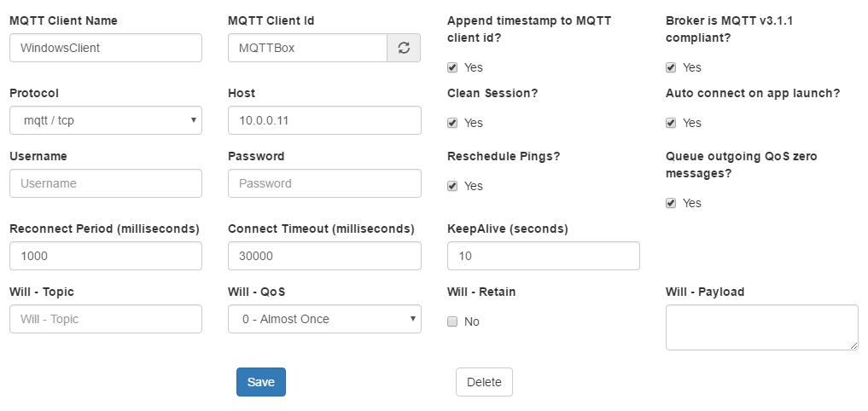Disable Auto connect on app launch

coord(671,123)
